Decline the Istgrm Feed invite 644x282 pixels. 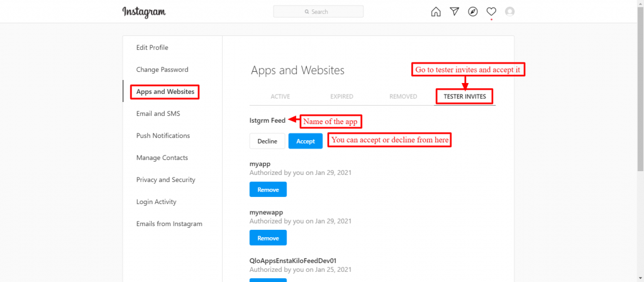coord(267,141)
